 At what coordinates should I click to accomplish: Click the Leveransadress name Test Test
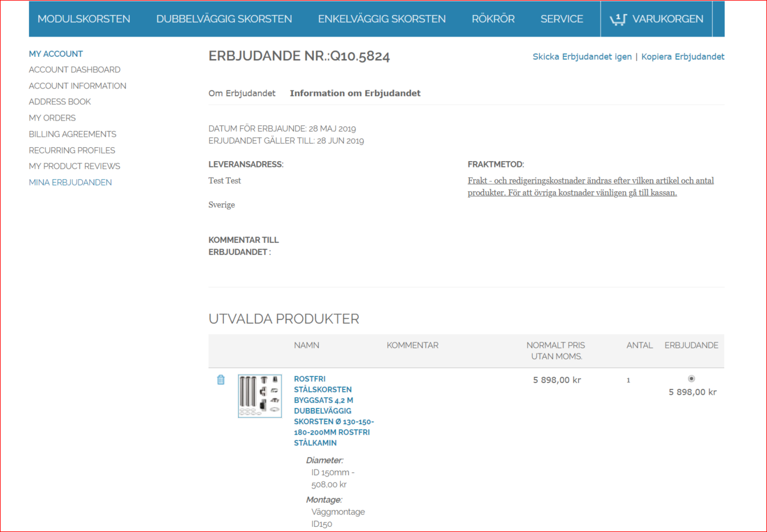coord(225,181)
